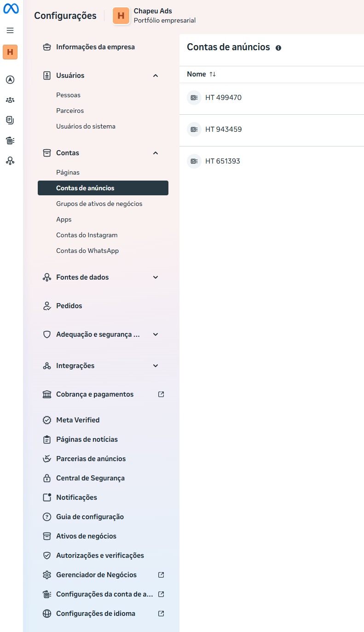Collapse the Usuários section
Viewport: 364px width, 632px height.
156,76
